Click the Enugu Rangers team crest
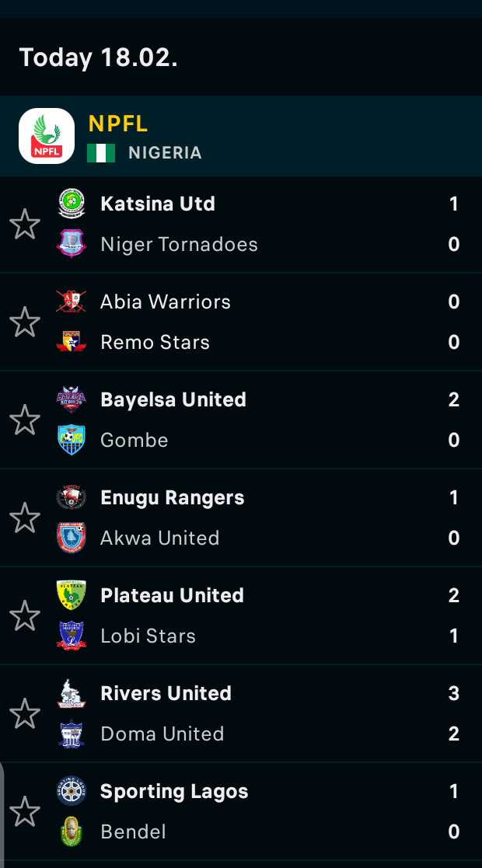 pos(72,497)
